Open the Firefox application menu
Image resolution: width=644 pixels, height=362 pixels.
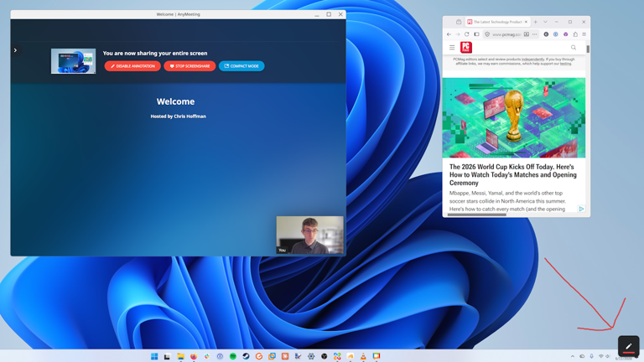click(x=584, y=34)
